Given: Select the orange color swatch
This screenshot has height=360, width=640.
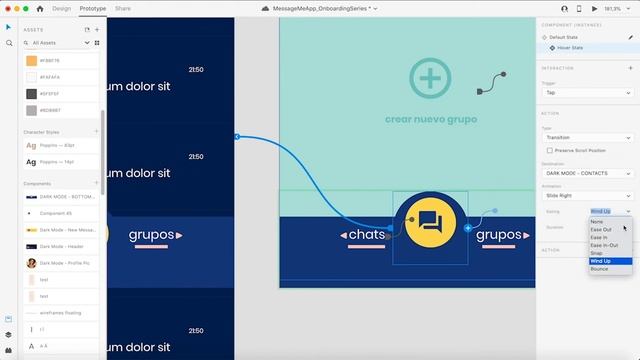Looking at the screenshot, I should click(31, 60).
